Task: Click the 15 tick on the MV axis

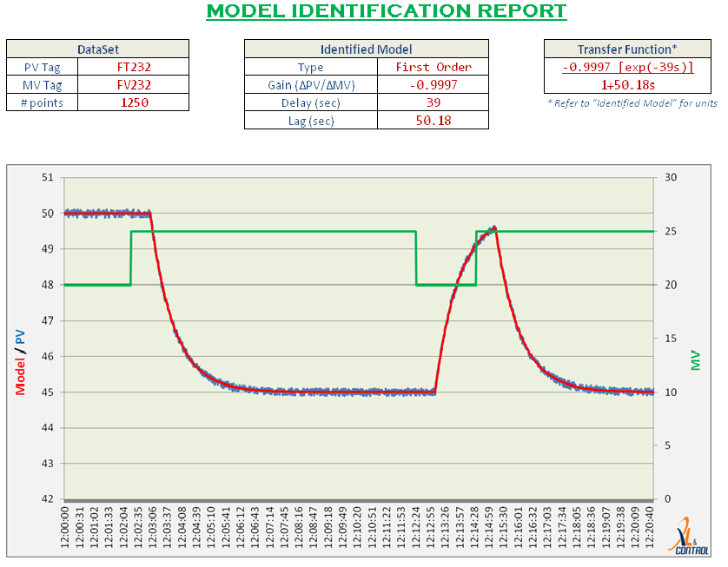Action: (671, 339)
